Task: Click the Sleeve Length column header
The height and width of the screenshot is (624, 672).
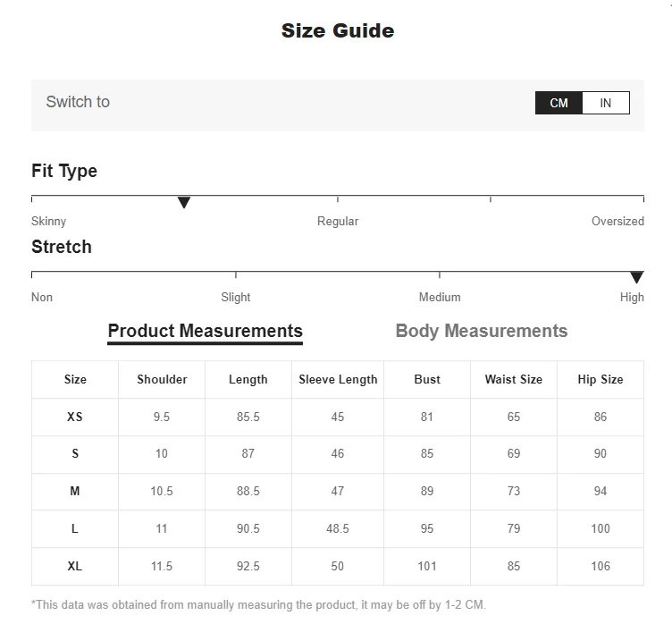Action: coord(338,379)
